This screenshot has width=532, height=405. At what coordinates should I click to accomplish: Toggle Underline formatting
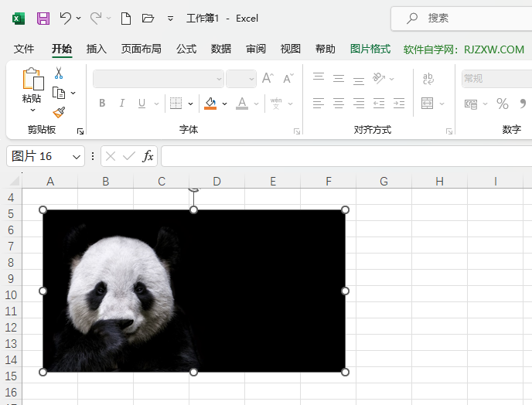142,103
